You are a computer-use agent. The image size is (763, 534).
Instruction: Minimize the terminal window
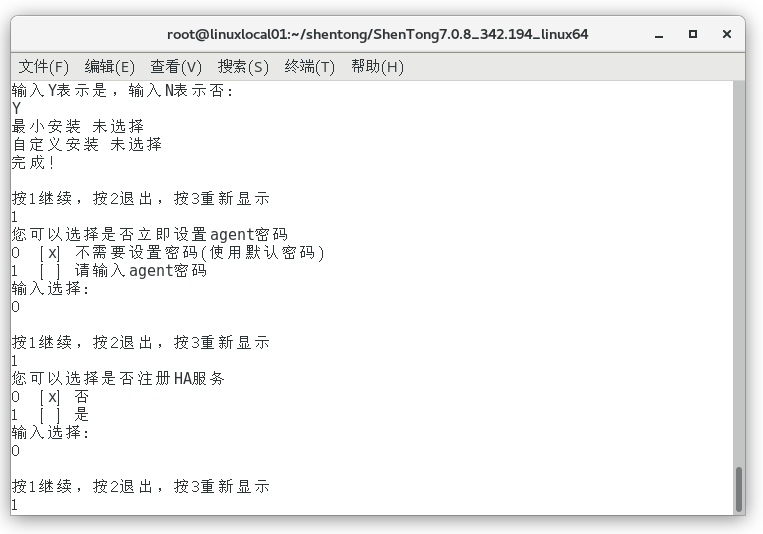659,35
